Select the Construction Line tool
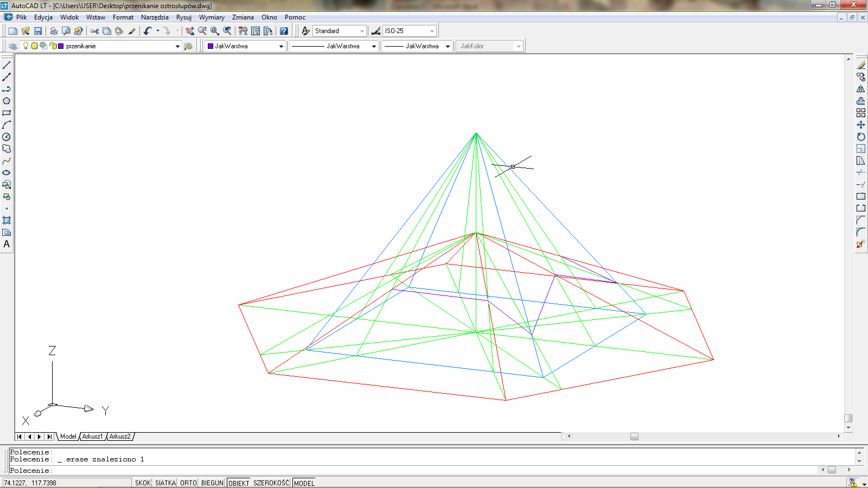This screenshot has height=488, width=868. click(x=7, y=77)
